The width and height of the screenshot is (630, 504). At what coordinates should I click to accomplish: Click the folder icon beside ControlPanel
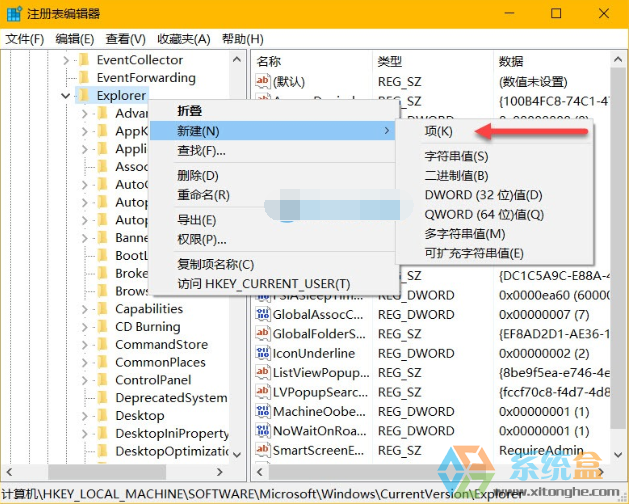click(x=102, y=380)
